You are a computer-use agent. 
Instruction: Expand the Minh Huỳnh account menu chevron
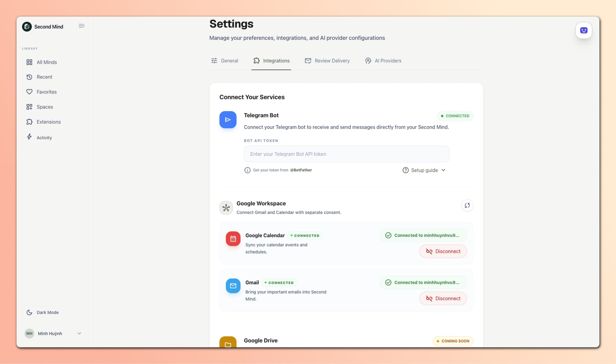point(79,334)
